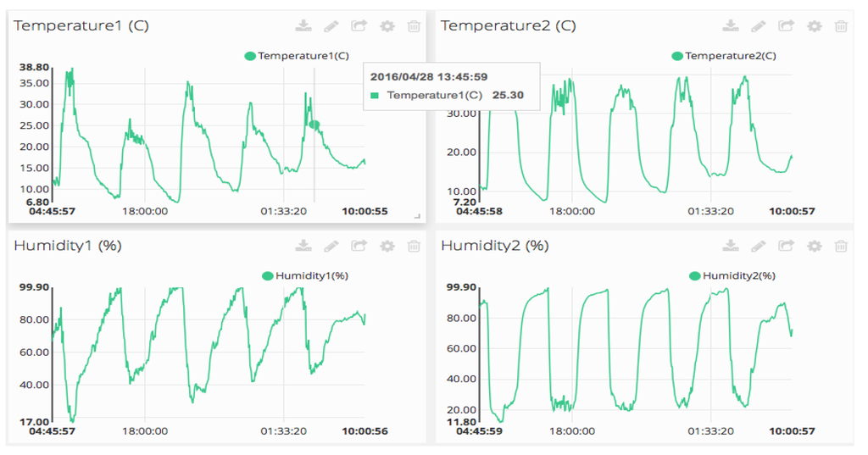Share the Humidity2 chart

[x=787, y=245]
